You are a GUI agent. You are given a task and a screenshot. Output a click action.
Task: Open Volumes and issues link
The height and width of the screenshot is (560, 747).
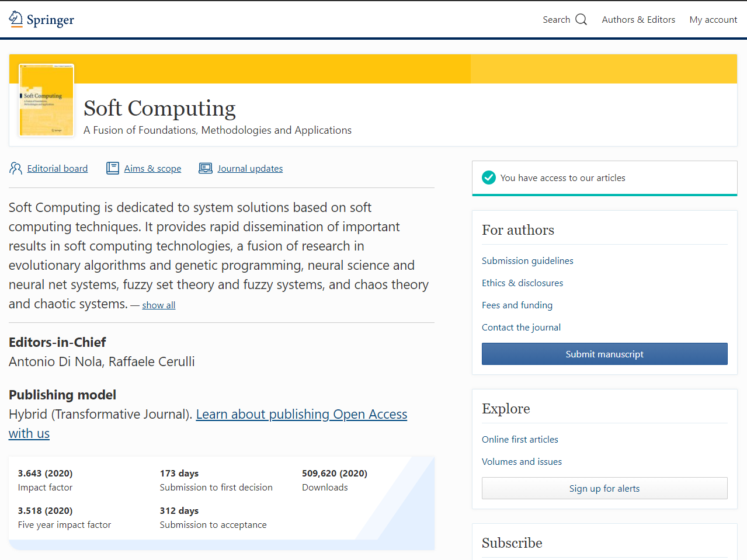tap(522, 462)
